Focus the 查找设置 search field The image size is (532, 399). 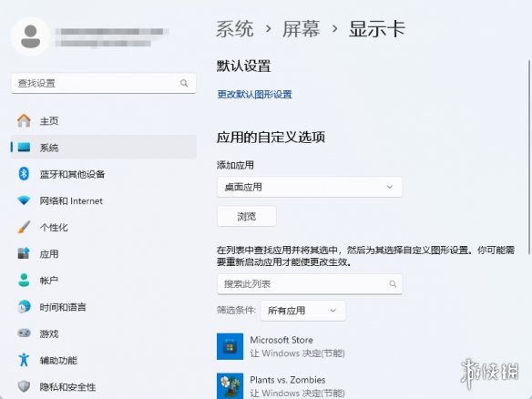pyautogui.click(x=104, y=83)
